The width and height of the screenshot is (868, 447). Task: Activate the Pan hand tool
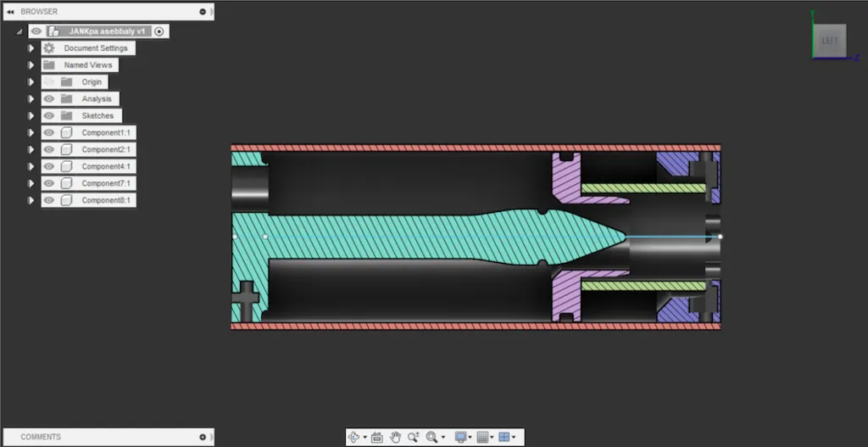coord(395,437)
